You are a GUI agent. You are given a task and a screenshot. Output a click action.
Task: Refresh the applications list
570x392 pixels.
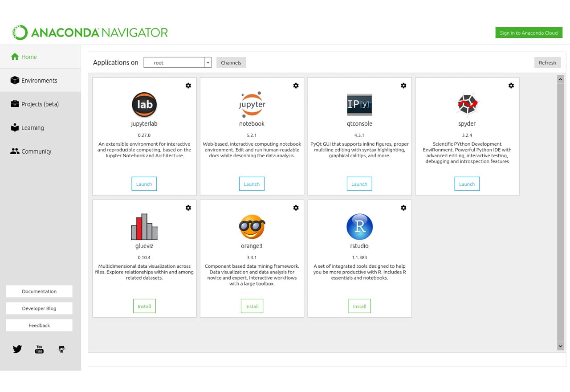click(x=547, y=62)
